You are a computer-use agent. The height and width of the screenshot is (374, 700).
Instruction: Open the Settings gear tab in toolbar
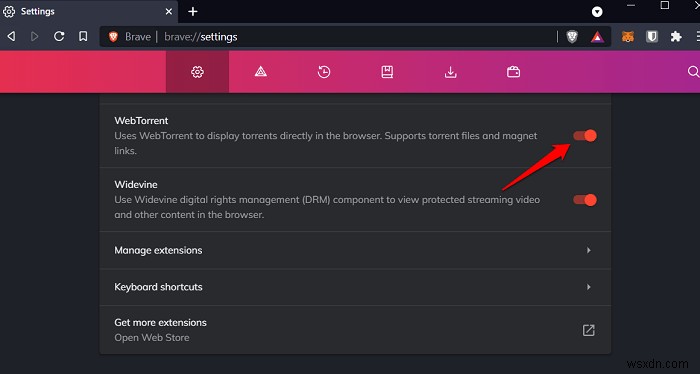(197, 72)
